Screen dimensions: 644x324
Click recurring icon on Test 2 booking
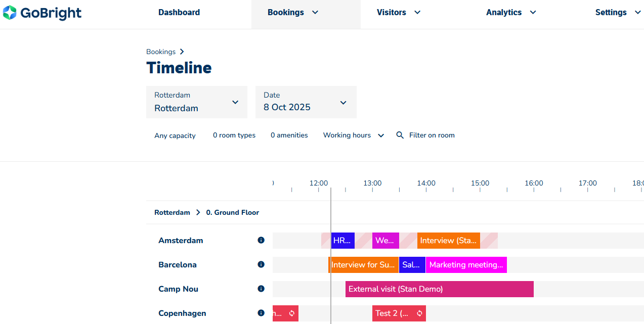pyautogui.click(x=419, y=313)
